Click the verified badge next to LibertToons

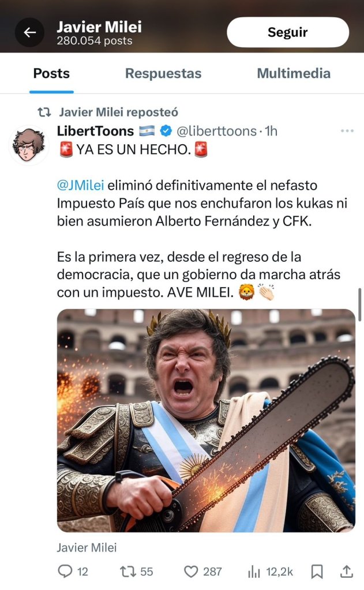pos(166,131)
